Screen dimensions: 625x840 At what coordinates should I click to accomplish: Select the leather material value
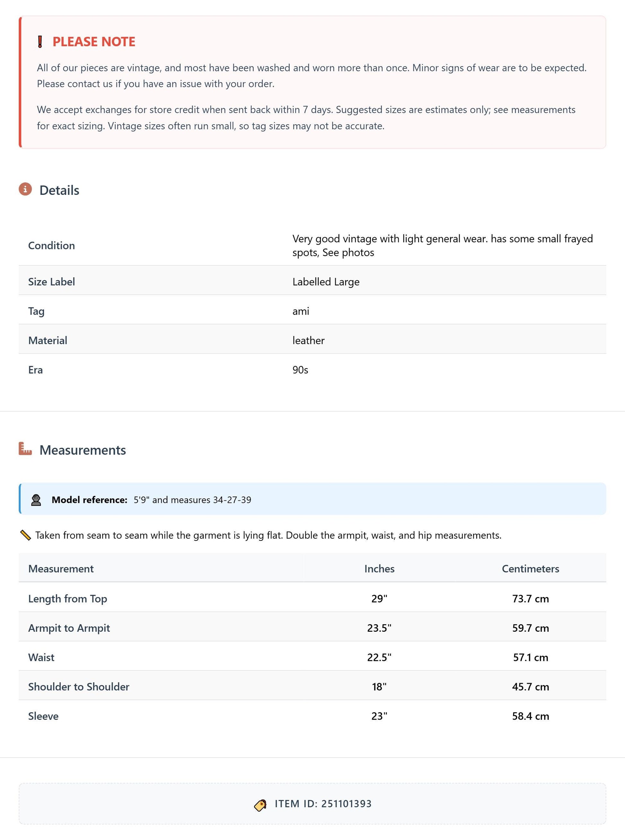click(308, 340)
